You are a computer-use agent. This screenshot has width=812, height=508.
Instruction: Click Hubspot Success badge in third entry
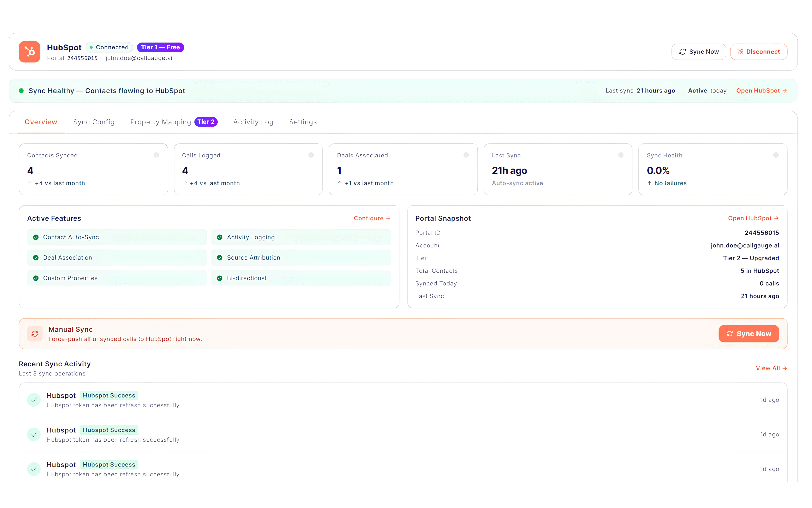[x=109, y=465]
